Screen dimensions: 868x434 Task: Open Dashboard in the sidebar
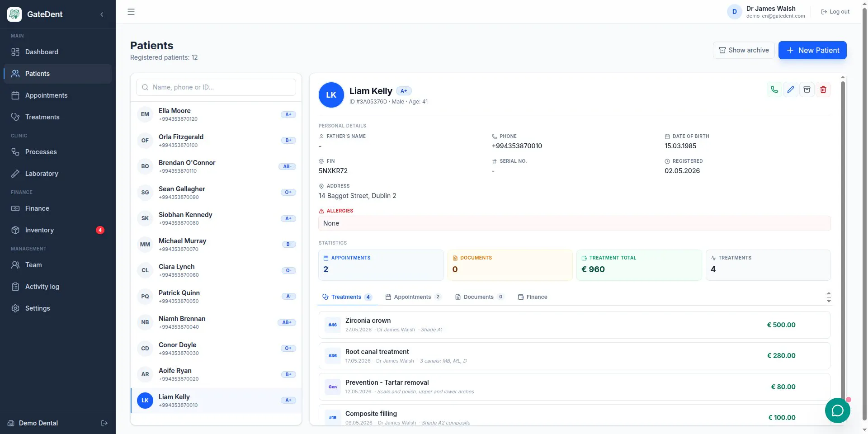pos(57,52)
